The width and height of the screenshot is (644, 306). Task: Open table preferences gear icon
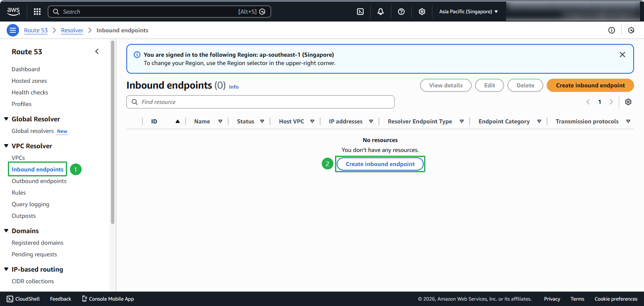[x=628, y=102]
